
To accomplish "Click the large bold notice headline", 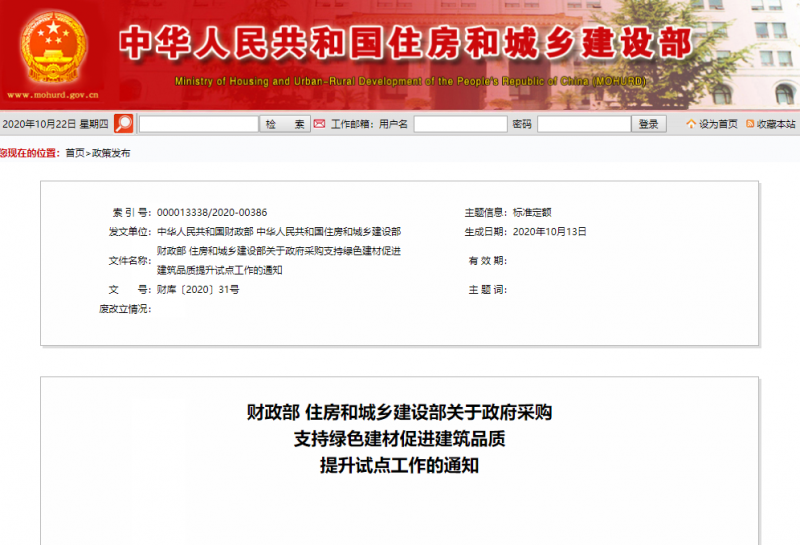I will click(399, 438).
